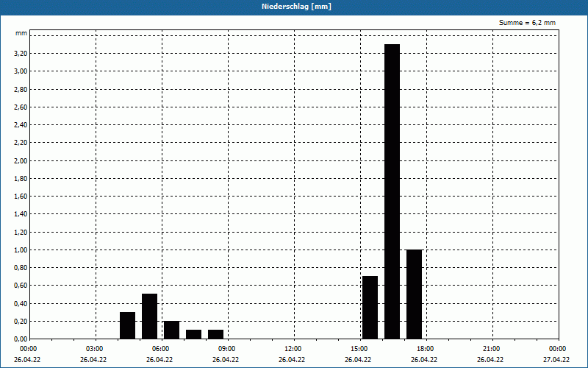The image size is (588, 368).
Task: Click the 2,00 y-axis value
Action: [21, 160]
